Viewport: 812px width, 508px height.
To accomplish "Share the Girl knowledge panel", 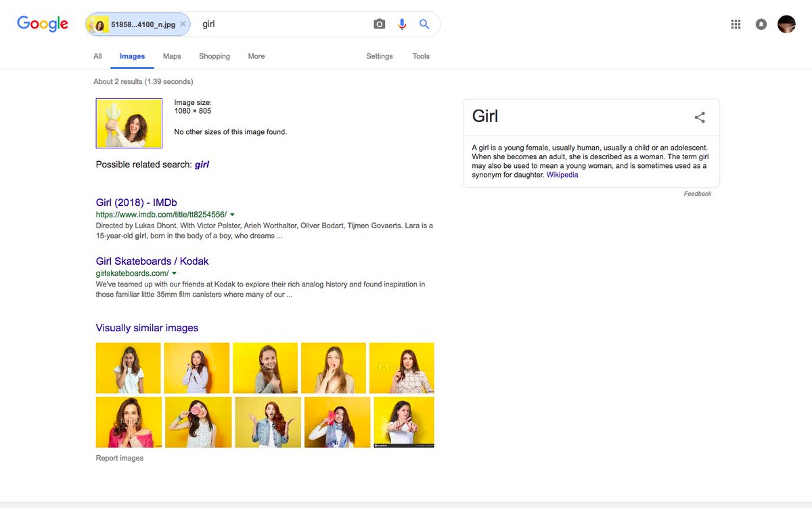I will click(700, 117).
